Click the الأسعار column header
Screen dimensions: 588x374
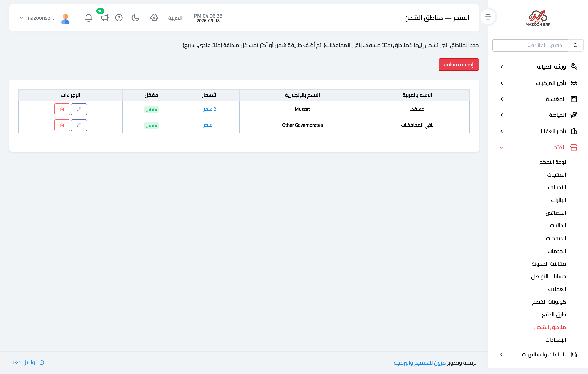point(210,95)
